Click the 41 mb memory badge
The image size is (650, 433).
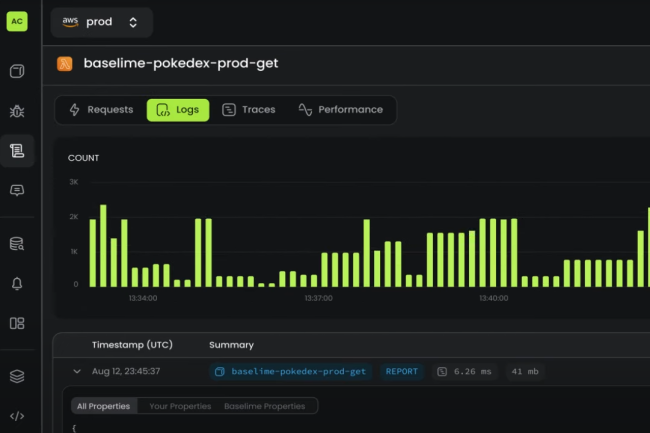pos(525,372)
